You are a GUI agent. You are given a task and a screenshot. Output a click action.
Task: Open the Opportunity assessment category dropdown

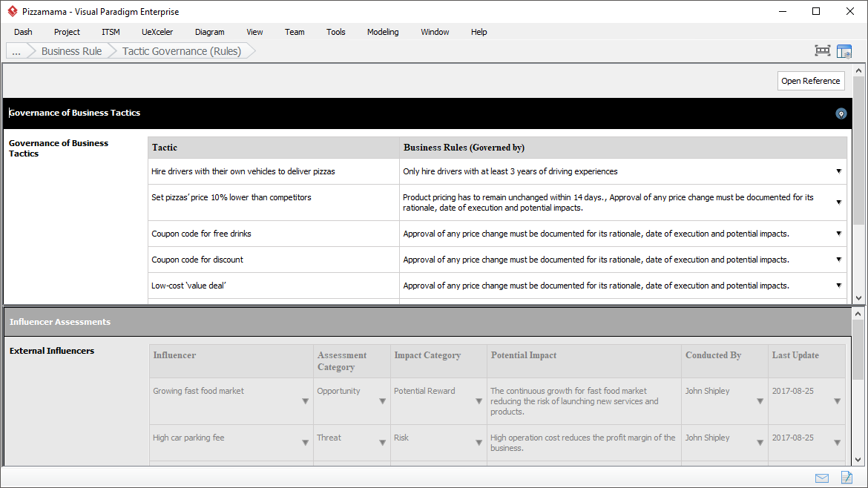[382, 401]
